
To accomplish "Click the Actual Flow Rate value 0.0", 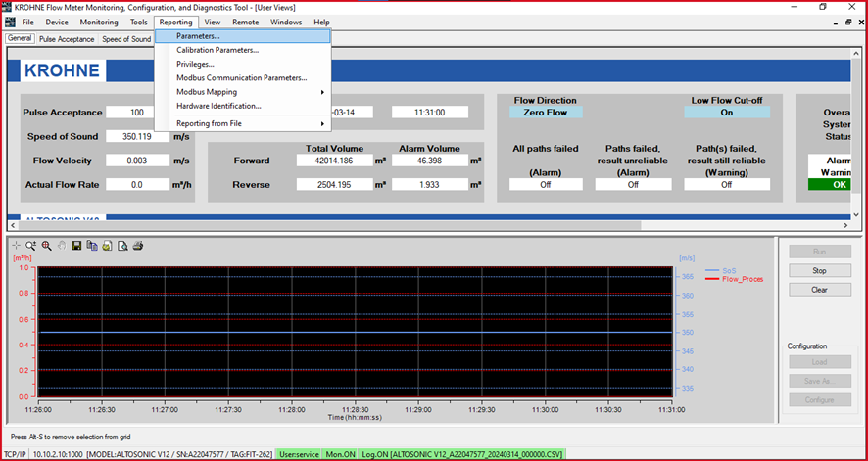I will pyautogui.click(x=137, y=185).
